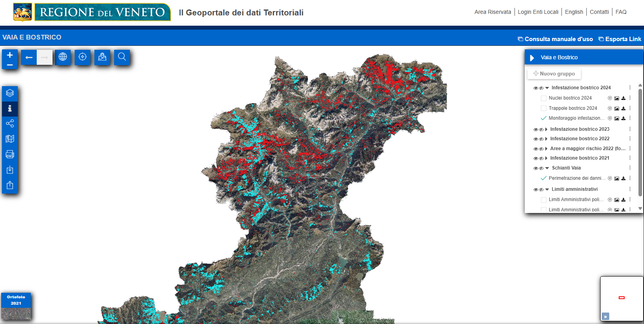Open options dots for Schianti Vaia group

click(x=630, y=168)
